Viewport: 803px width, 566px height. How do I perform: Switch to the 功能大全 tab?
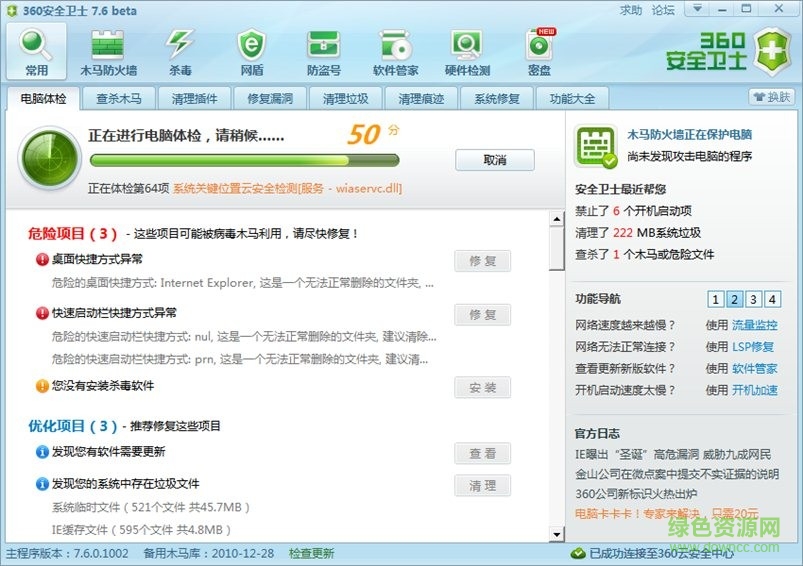point(572,98)
